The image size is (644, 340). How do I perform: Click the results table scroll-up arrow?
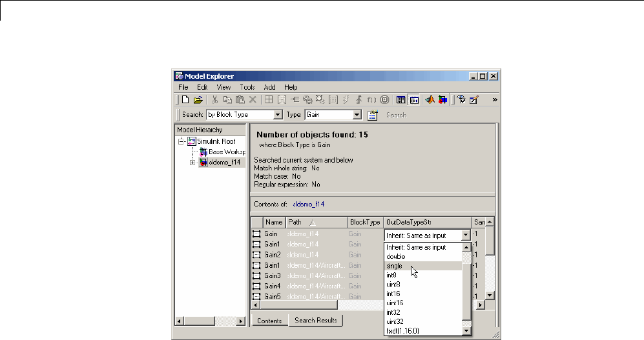pyautogui.click(x=489, y=221)
